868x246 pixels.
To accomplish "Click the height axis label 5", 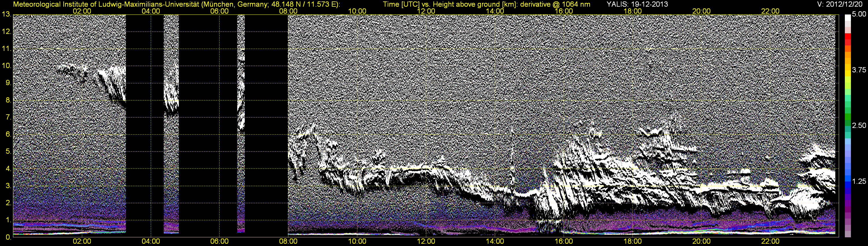I will [x=8, y=151].
